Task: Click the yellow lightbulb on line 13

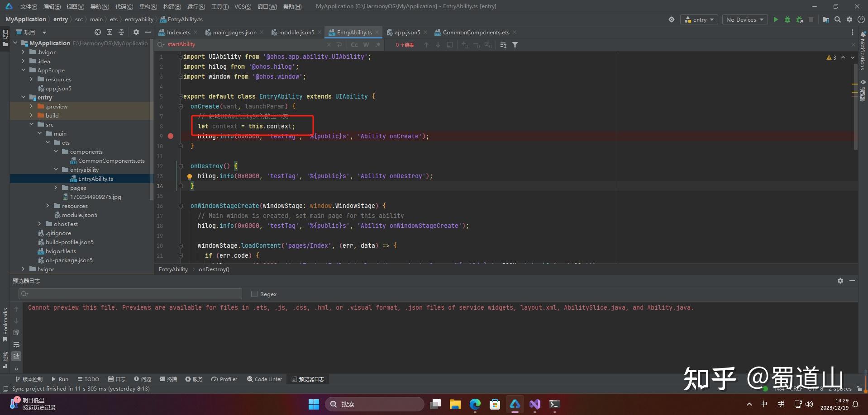Action: [x=190, y=176]
